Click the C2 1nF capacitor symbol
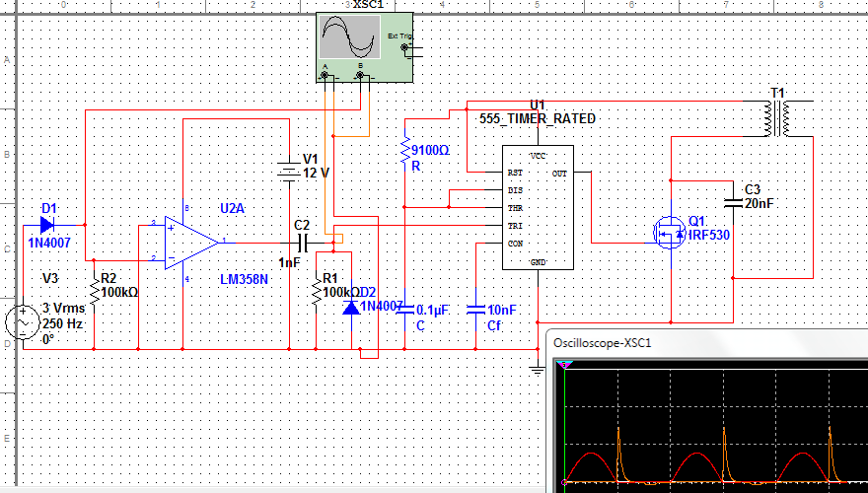 [x=302, y=242]
